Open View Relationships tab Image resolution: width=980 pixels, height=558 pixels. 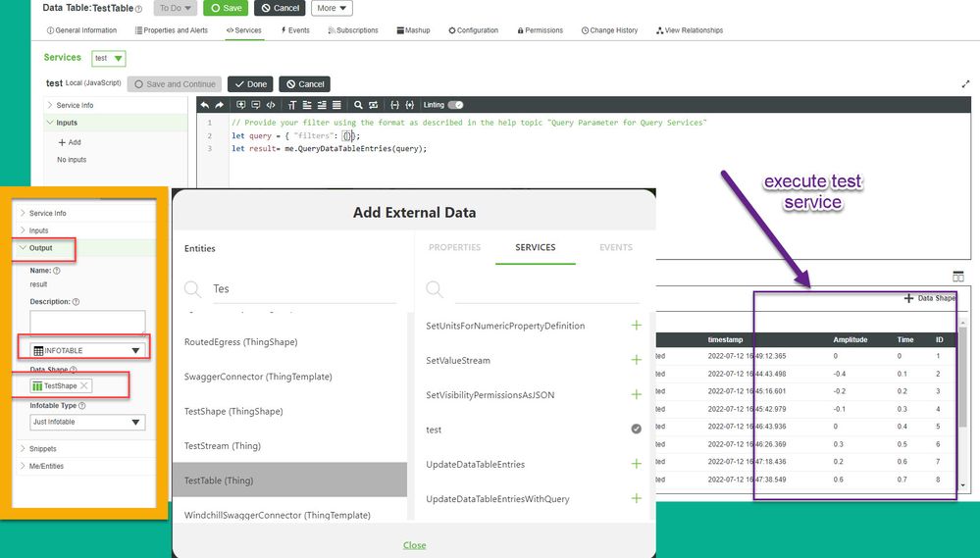[x=690, y=30]
